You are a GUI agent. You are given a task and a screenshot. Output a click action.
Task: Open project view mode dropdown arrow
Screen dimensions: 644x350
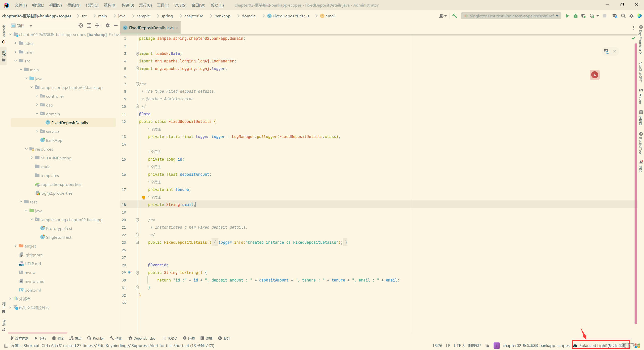[31, 26]
